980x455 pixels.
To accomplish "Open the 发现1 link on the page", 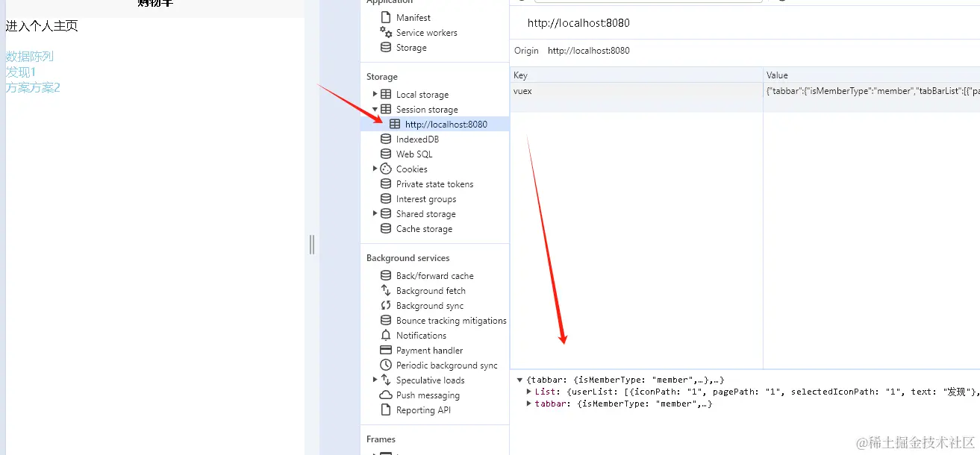I will click(21, 72).
